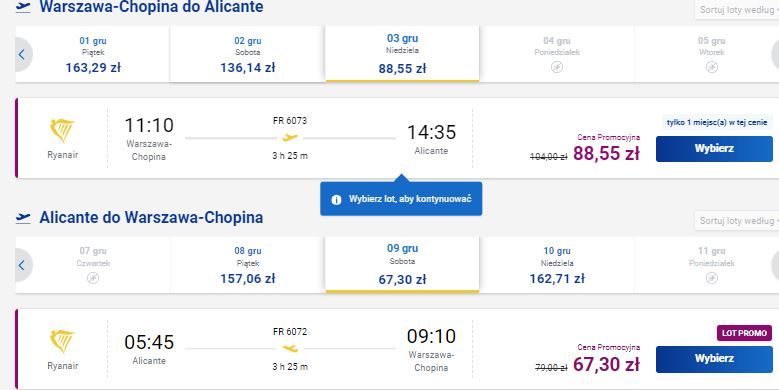This screenshot has height=390, width=779.
Task: Open the return Sortuj loty według dropdown
Action: point(737,221)
